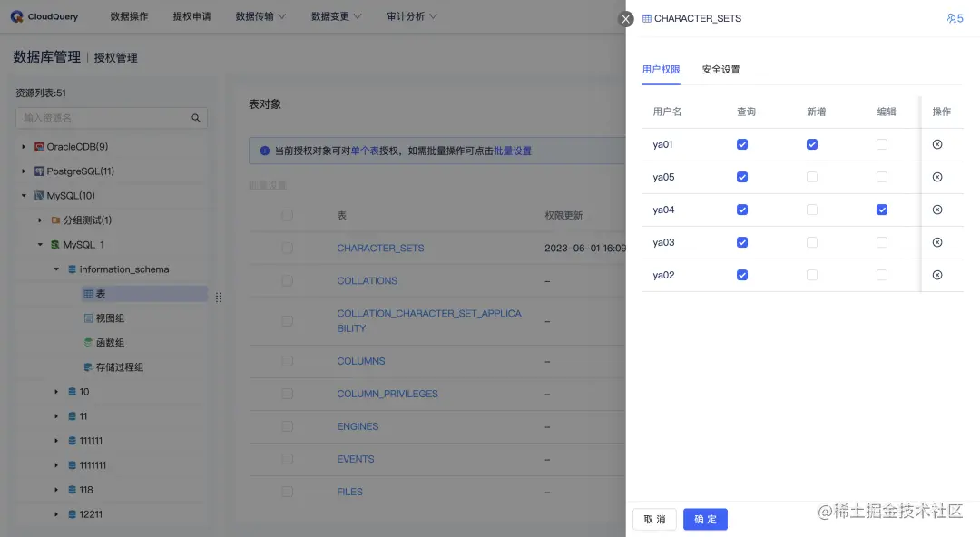This screenshot has height=537, width=980.
Task: Select the 12211 schema tree item
Action: [x=91, y=514]
